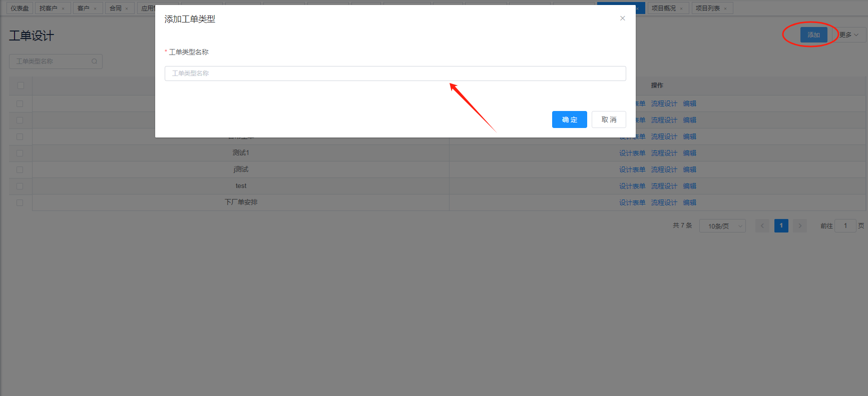Viewport: 868px width, 396px height.
Task: Close the 项目列表 tab with its x
Action: (x=725, y=8)
